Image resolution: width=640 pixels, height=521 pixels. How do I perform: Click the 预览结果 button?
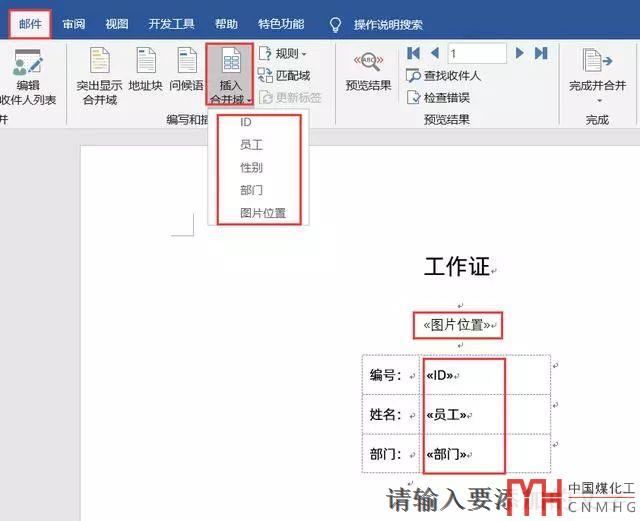click(368, 71)
